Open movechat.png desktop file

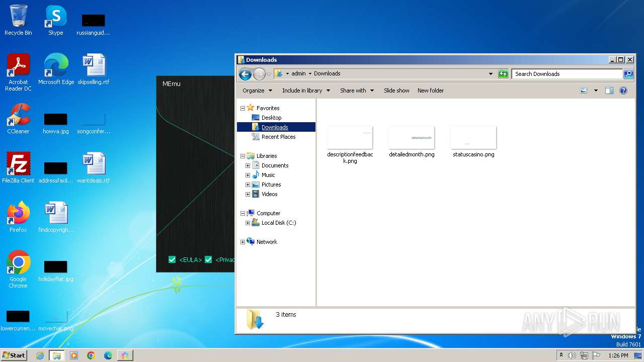coord(56,321)
